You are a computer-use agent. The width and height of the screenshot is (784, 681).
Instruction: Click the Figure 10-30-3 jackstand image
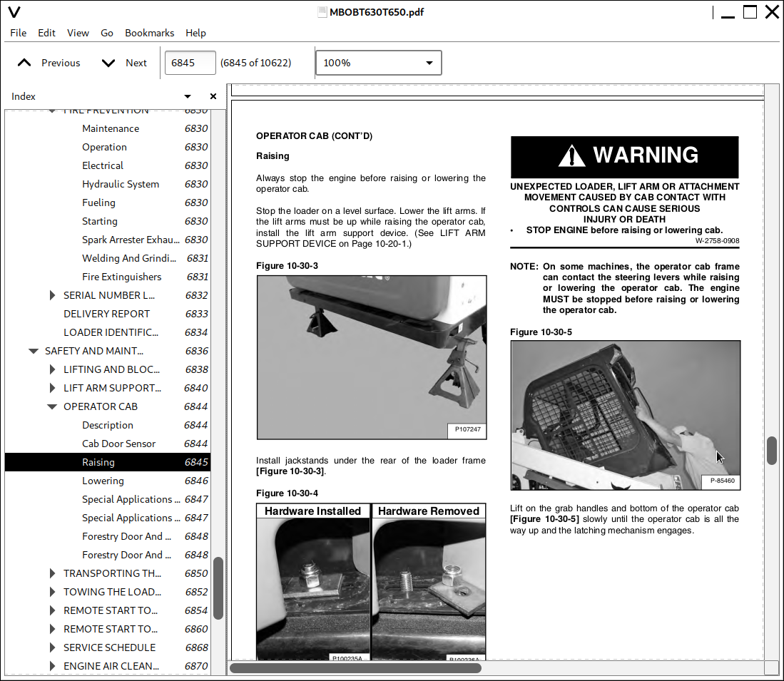(x=372, y=357)
